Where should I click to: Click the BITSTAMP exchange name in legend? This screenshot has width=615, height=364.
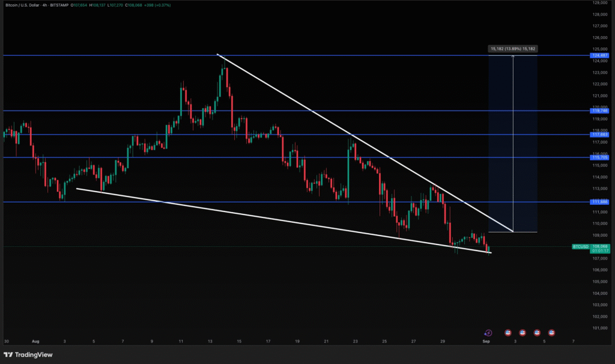(59, 5)
